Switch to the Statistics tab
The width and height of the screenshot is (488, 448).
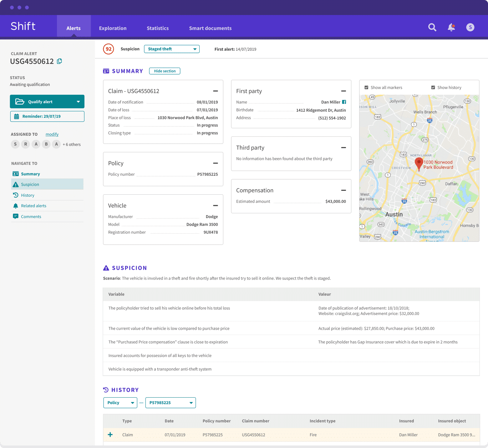158,28
